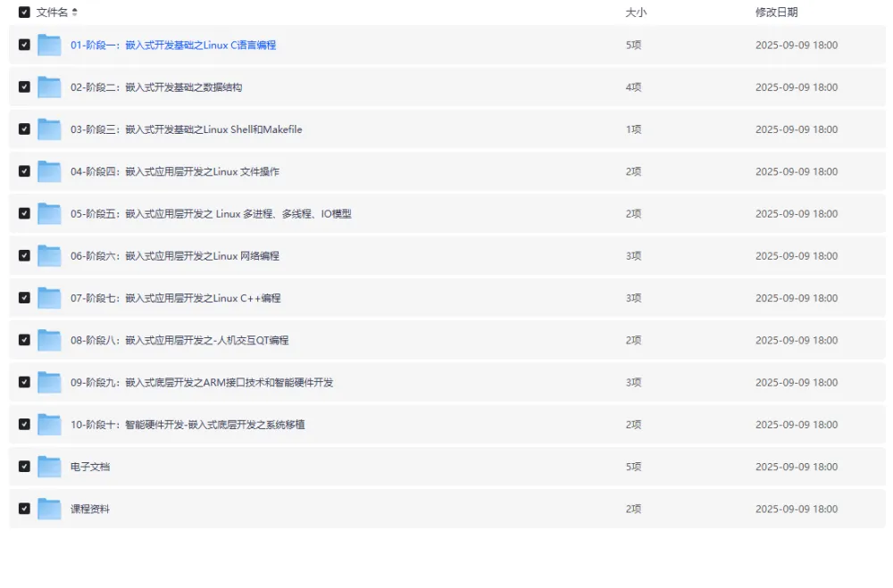Open the 04-阶段四 Linux文件操作 folder icon

(x=48, y=171)
